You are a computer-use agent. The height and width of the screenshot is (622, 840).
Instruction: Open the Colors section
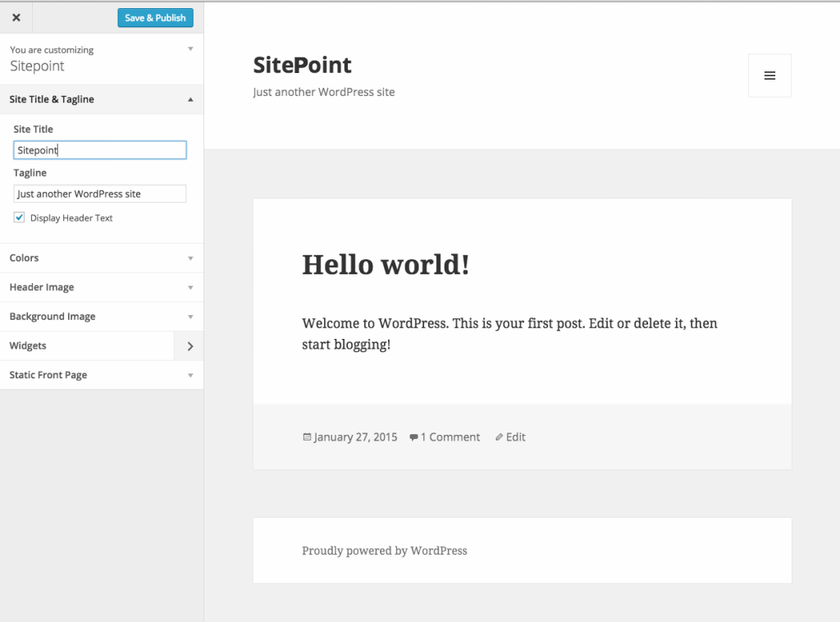tap(102, 258)
